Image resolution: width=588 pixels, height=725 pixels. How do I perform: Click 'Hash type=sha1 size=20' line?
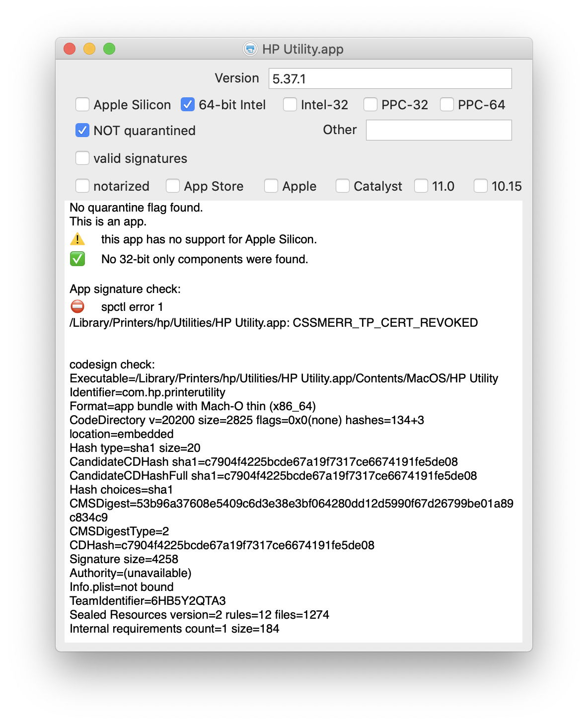click(x=135, y=448)
